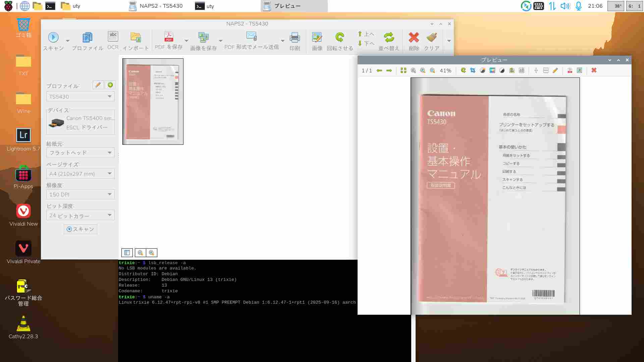Switch to the uty folder taskbar item
This screenshot has height=362, width=644.
point(71,6)
